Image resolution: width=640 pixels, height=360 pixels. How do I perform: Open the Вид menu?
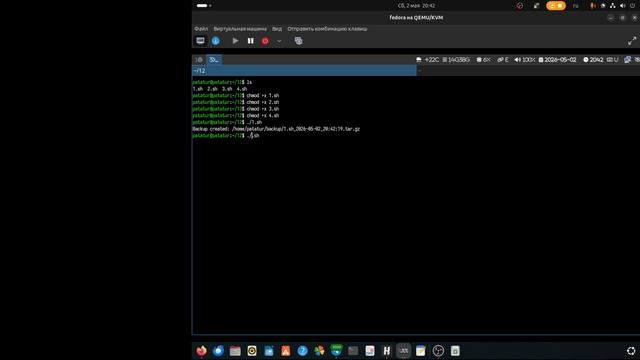277,29
